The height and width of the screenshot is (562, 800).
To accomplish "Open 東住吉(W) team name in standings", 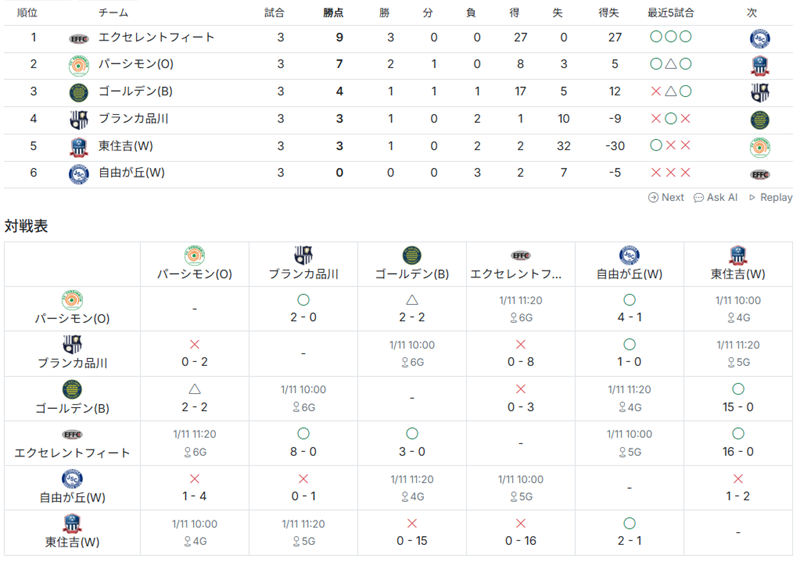I will click(x=126, y=146).
